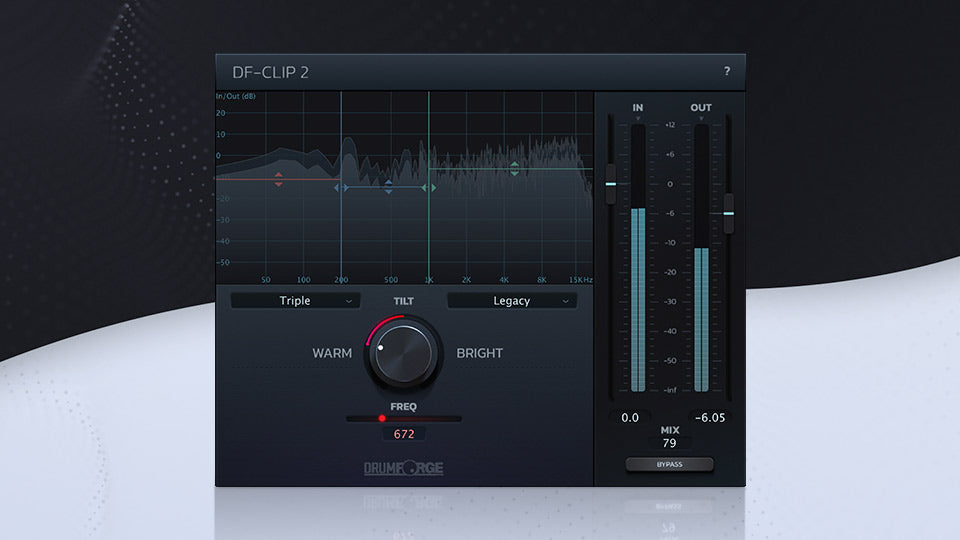This screenshot has width=960, height=540.
Task: Click the FREQ value field showing 672
Action: (x=404, y=434)
